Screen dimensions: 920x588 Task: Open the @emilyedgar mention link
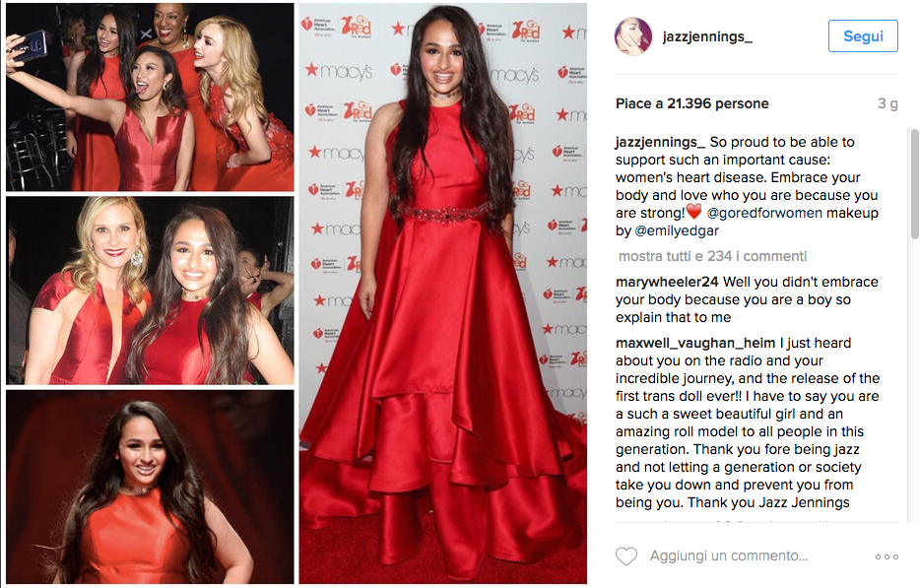(677, 230)
